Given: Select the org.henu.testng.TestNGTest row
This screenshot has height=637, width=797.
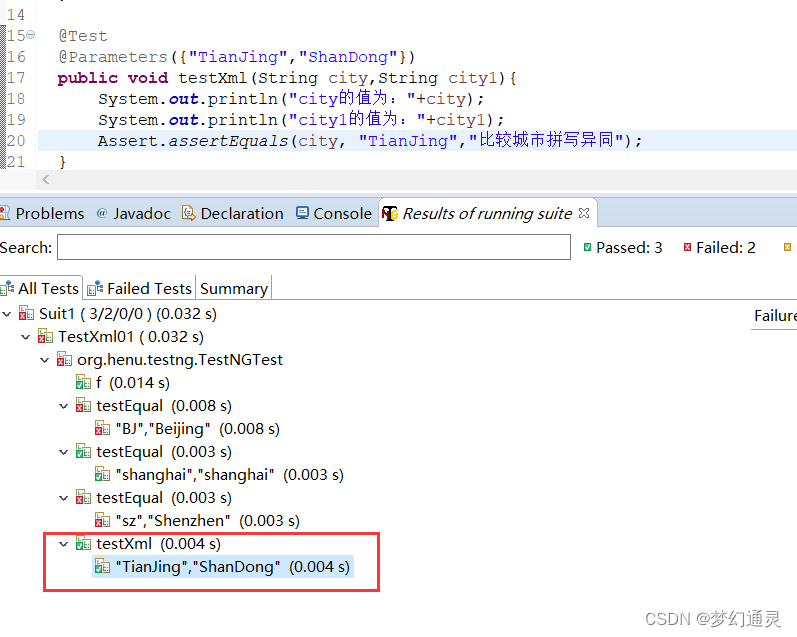Looking at the screenshot, I should (180, 359).
